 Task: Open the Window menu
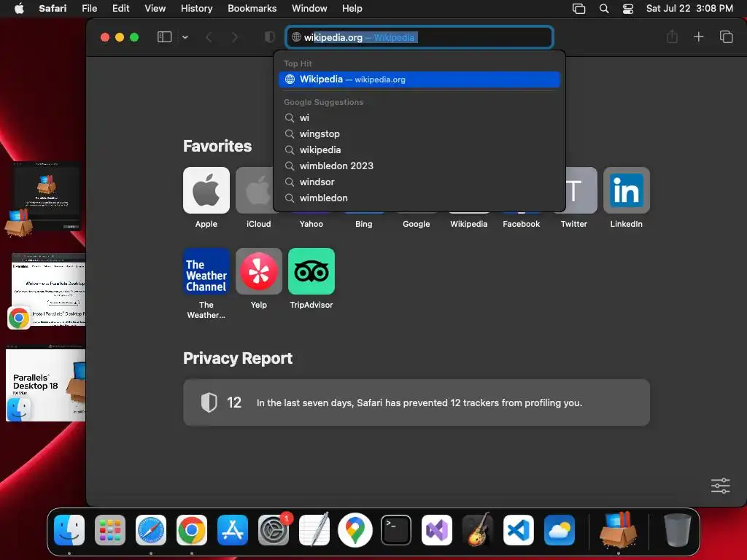click(309, 9)
